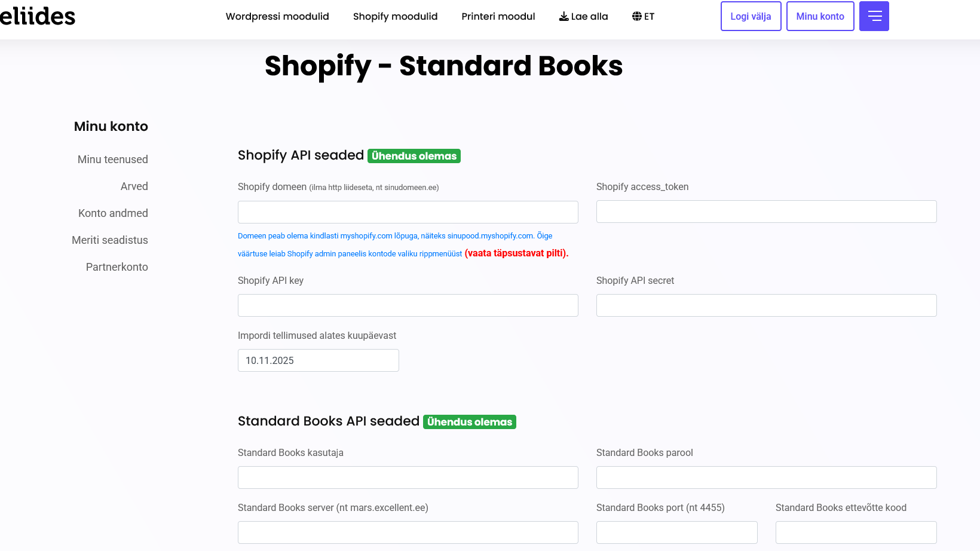Open Arved in sidebar
This screenshot has width=980, height=551.
134,186
